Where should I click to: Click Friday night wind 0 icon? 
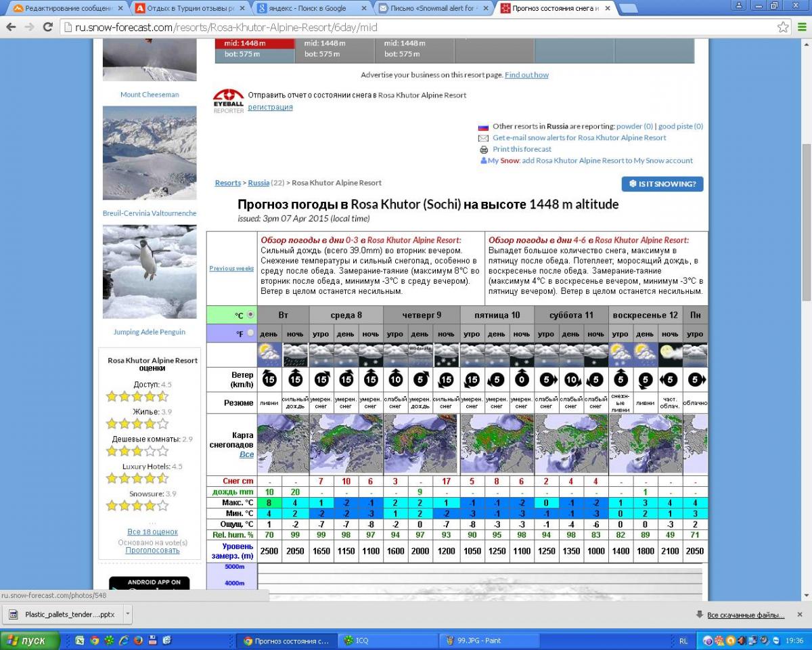coord(521,380)
